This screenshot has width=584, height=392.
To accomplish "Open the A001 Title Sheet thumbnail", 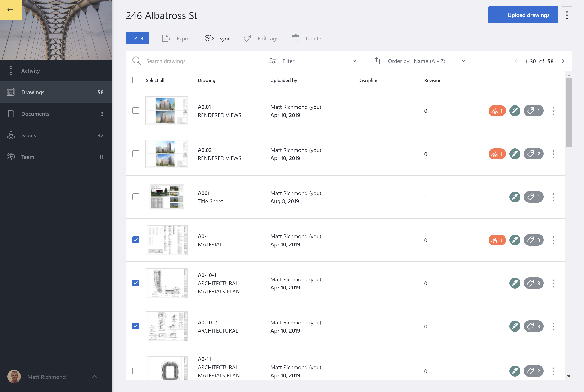I will (167, 197).
